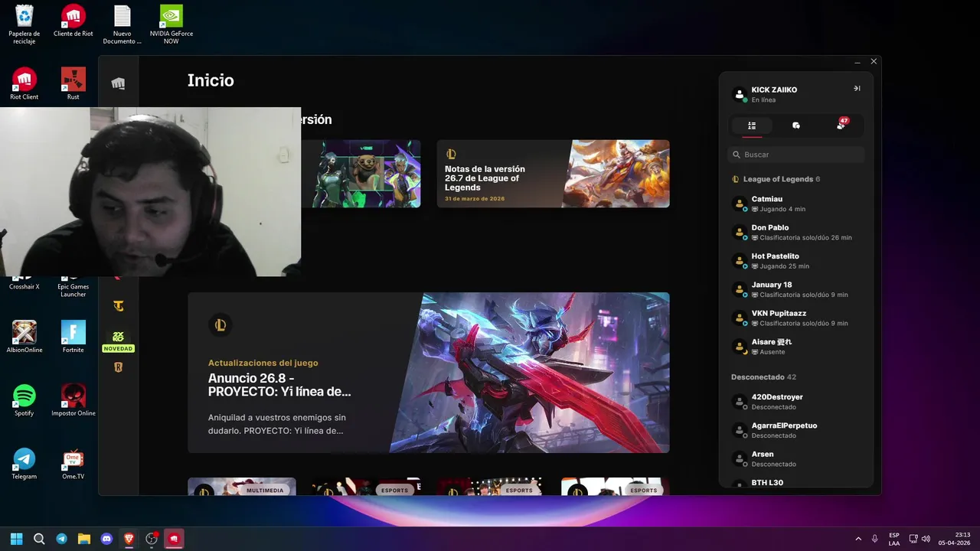Close the Riot Client window
The height and width of the screenshot is (551, 980).
(x=874, y=61)
